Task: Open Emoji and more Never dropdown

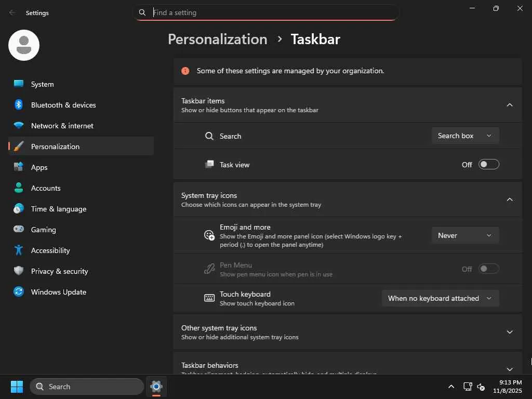Action: click(x=465, y=235)
